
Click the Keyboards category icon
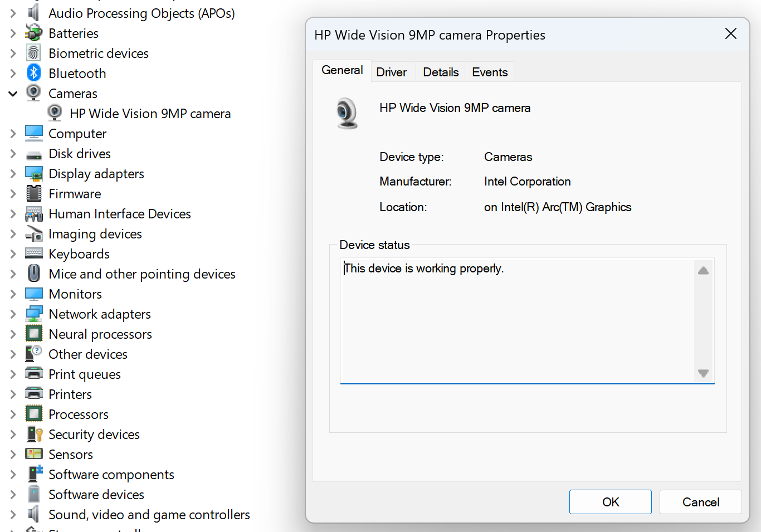(34, 253)
